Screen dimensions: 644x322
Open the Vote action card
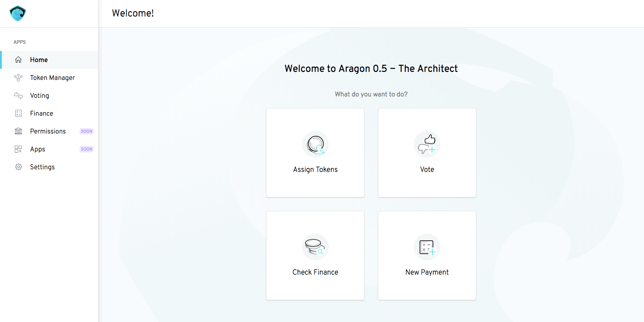point(427,153)
